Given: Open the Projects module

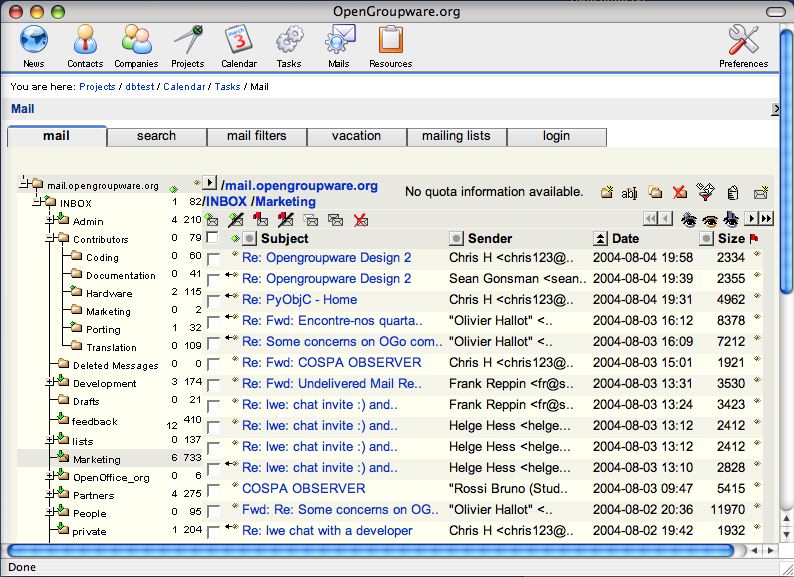Looking at the screenshot, I should point(187,46).
